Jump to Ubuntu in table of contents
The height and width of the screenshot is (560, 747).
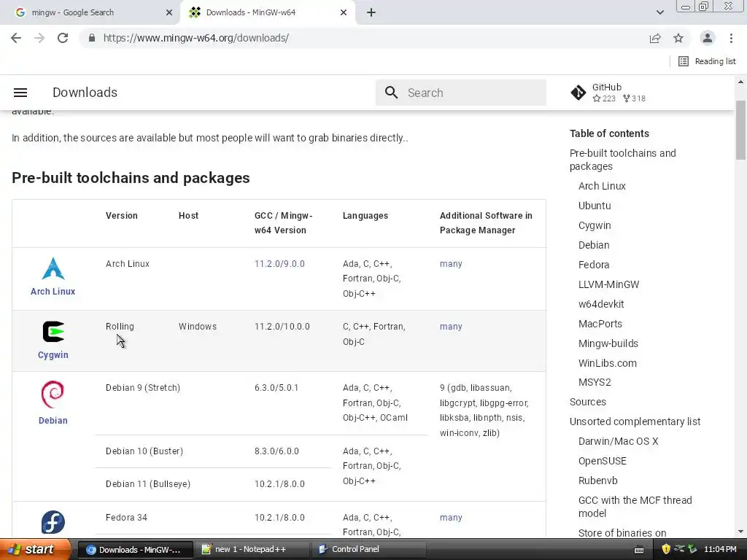point(595,206)
